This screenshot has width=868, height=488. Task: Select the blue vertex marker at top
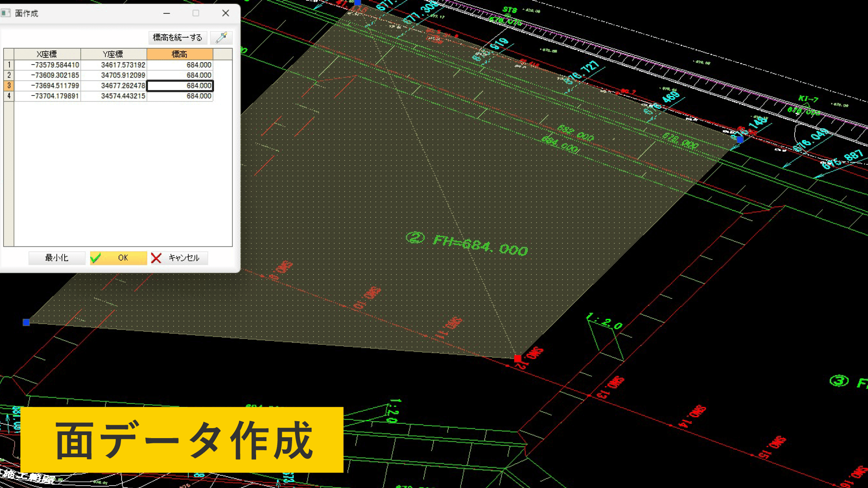click(358, 2)
